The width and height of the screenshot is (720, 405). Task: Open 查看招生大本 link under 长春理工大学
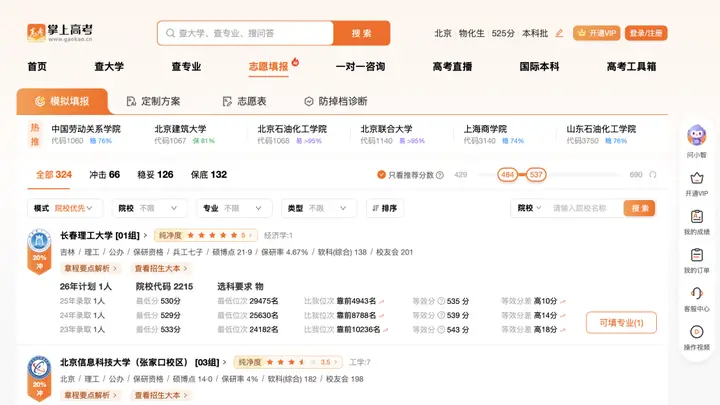(x=161, y=268)
